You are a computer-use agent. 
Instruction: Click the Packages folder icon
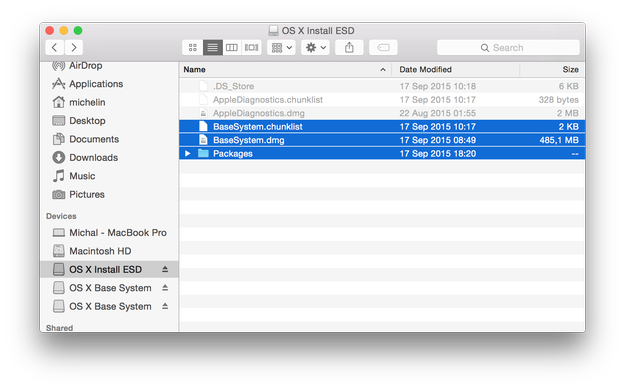click(x=203, y=153)
